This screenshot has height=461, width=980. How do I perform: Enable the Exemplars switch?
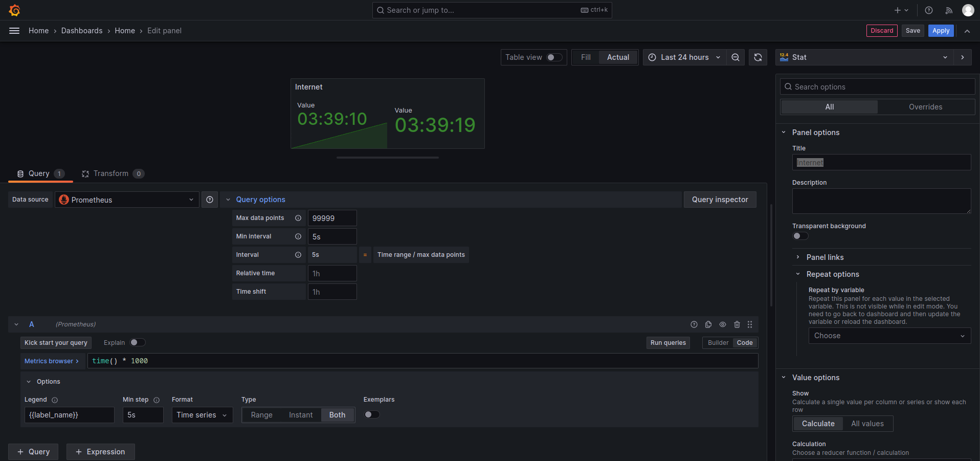372,414
